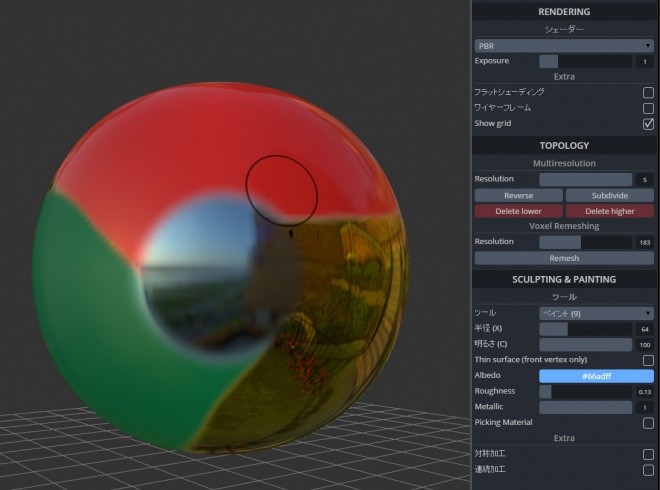
Task: Click the Voxel Remeshing Resolution slider
Action: [x=585, y=242]
